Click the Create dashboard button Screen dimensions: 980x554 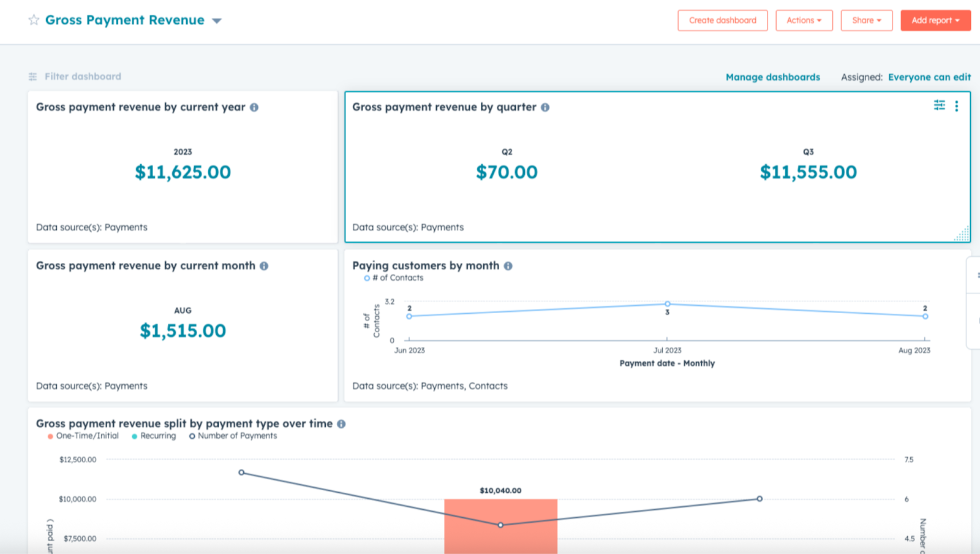pos(722,20)
